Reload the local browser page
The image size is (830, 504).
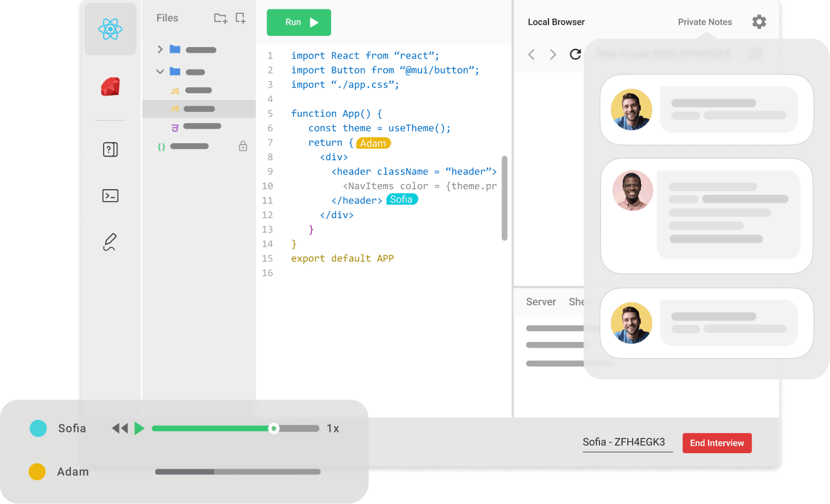[x=575, y=55]
